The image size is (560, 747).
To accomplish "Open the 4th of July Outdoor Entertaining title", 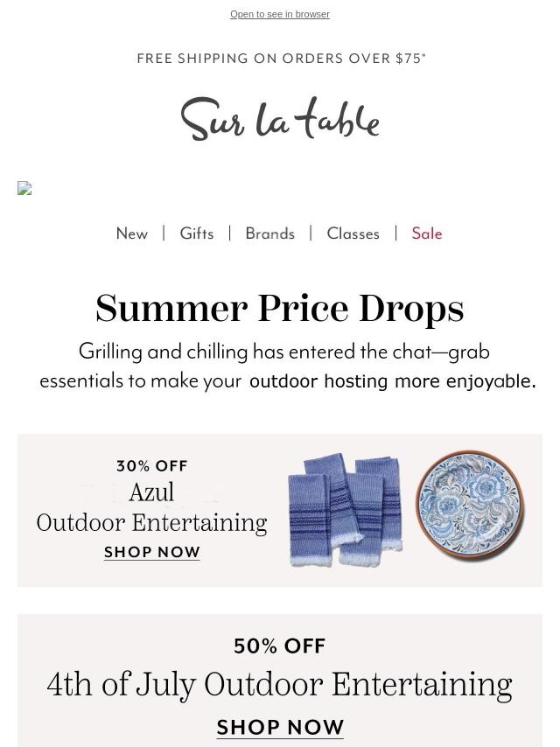I will (x=280, y=685).
